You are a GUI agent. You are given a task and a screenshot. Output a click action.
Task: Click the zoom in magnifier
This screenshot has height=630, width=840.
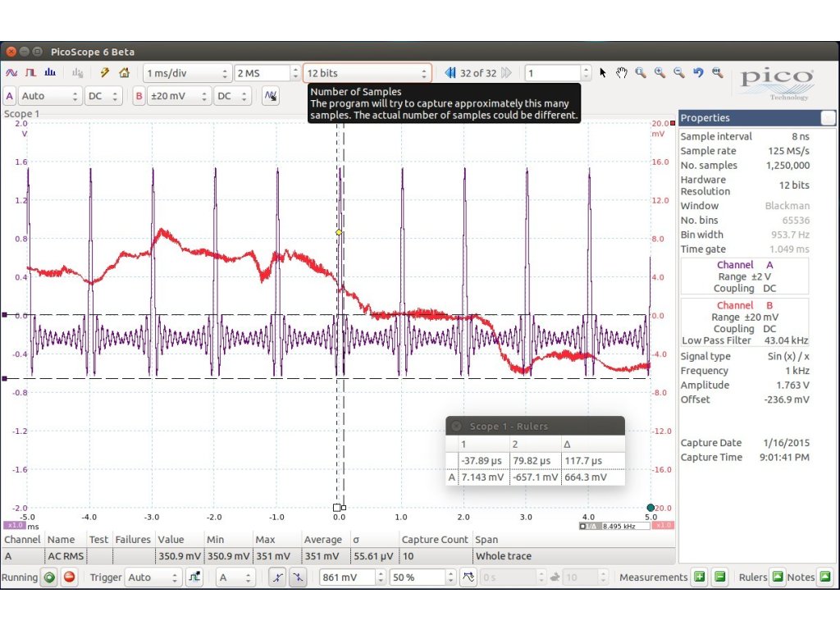point(660,73)
